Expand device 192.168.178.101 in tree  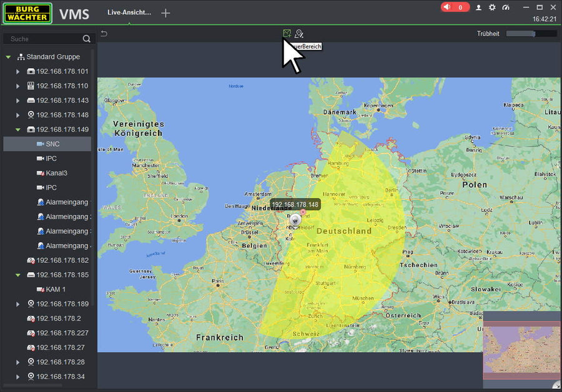[x=18, y=72]
